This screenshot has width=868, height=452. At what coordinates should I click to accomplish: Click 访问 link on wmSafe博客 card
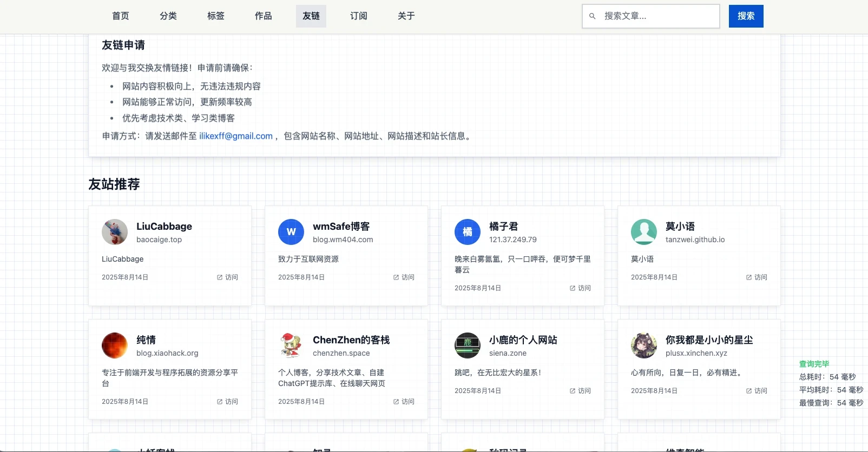coord(404,277)
